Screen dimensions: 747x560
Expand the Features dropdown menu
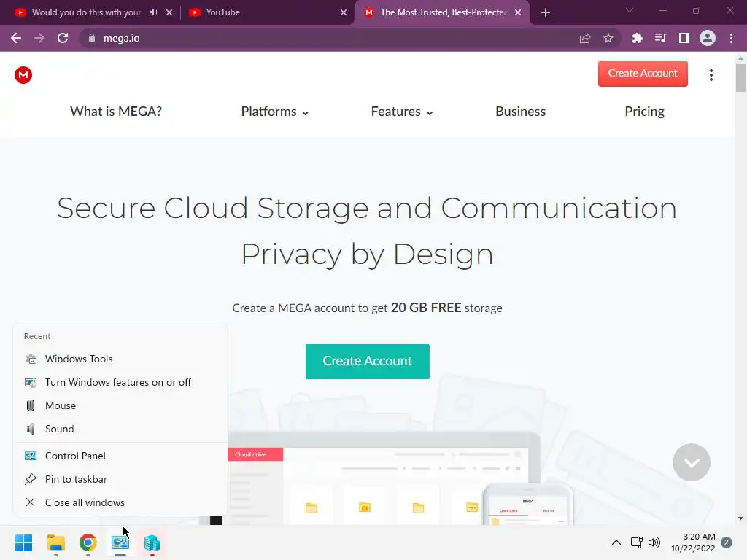click(x=402, y=112)
